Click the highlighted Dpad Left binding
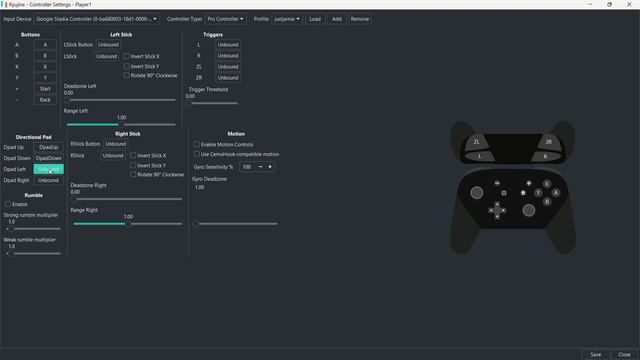This screenshot has height=360, width=640. coord(49,169)
